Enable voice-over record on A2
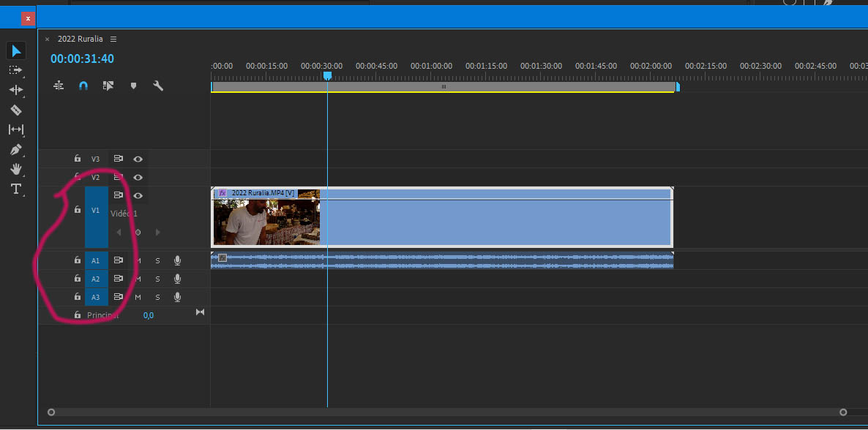Image resolution: width=868 pixels, height=430 pixels. pos(177,279)
